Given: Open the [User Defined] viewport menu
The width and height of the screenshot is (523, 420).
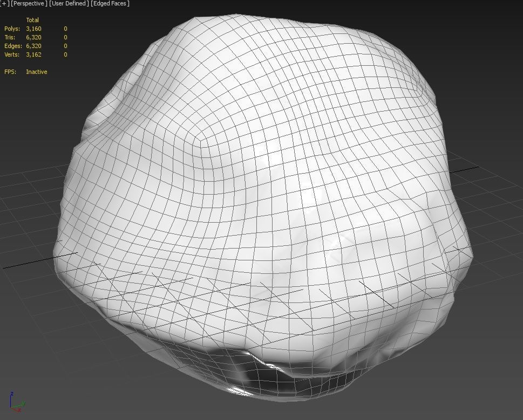Looking at the screenshot, I should click(69, 3).
